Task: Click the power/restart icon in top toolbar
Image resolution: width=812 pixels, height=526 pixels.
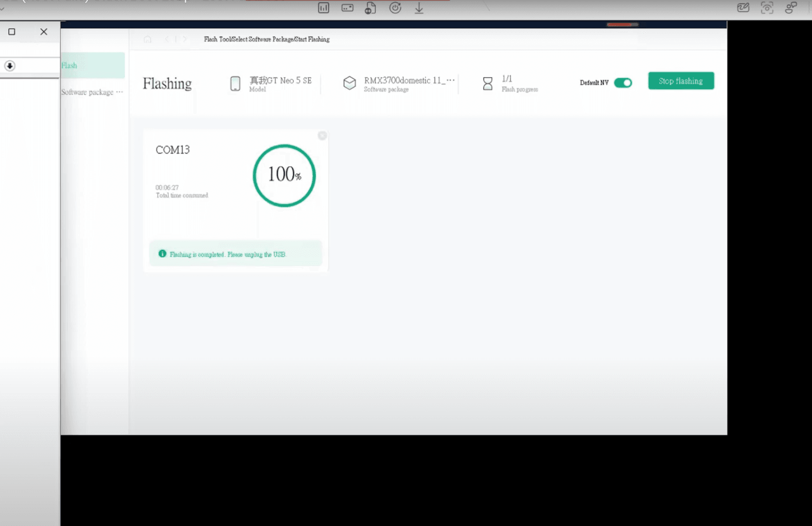Action: (x=395, y=8)
